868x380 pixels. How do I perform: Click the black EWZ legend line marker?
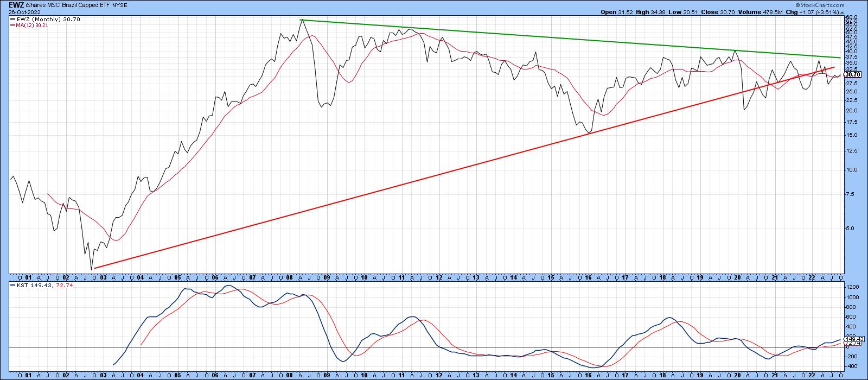coord(12,19)
